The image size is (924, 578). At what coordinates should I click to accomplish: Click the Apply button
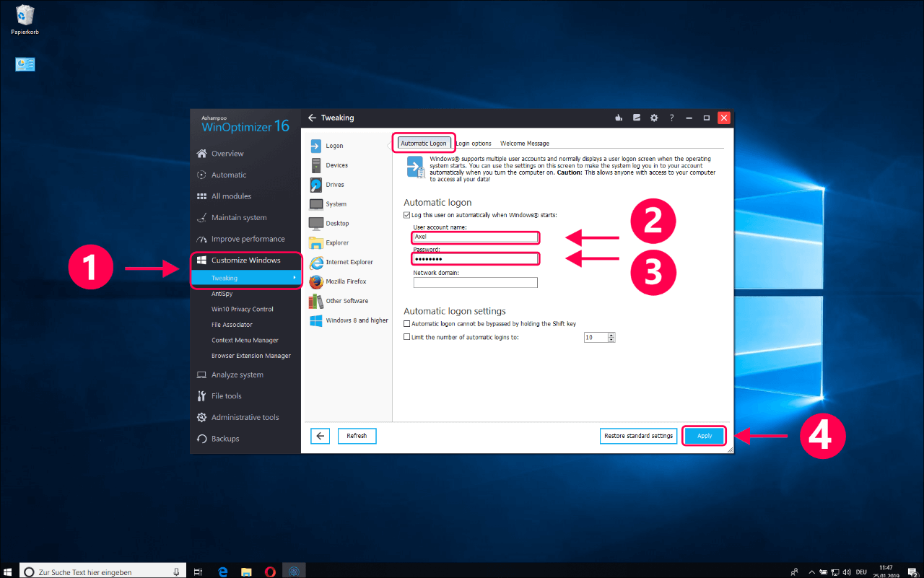click(705, 436)
